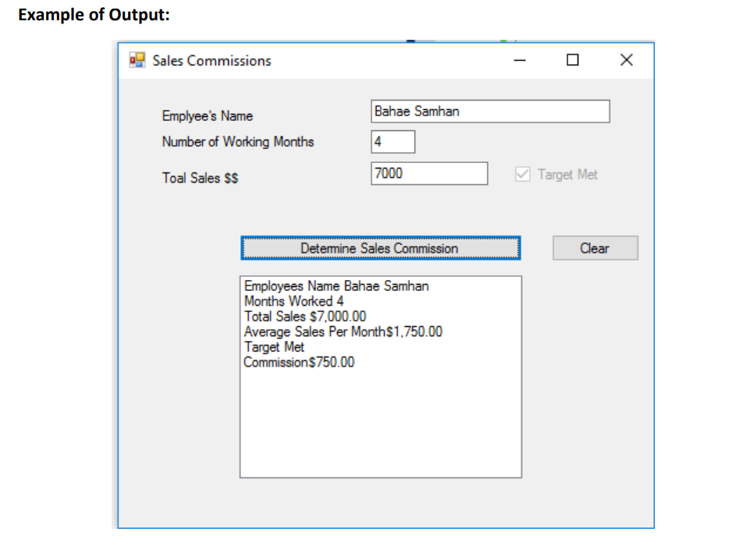736x560 pixels.
Task: Enable the Target Met checkbox
Action: click(x=522, y=174)
